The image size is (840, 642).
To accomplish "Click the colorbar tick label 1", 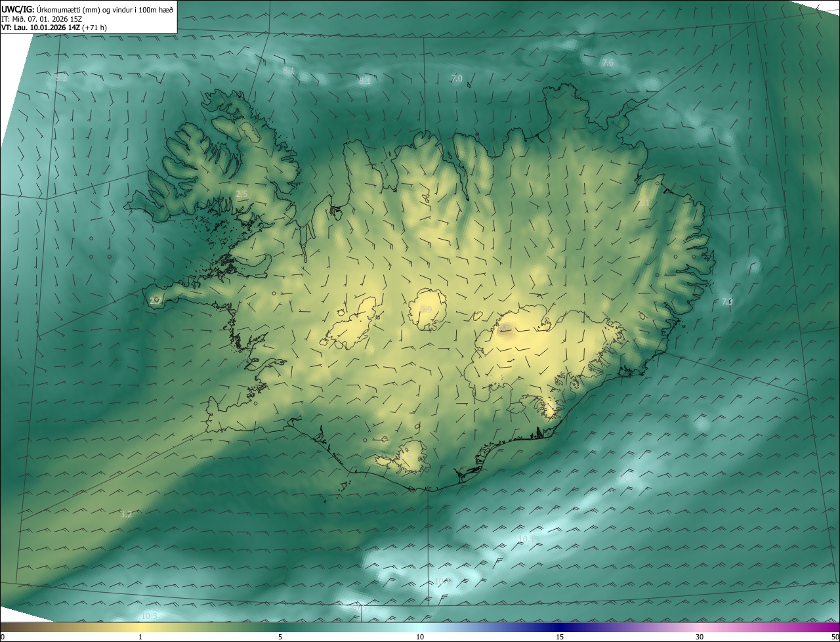I will (140, 637).
